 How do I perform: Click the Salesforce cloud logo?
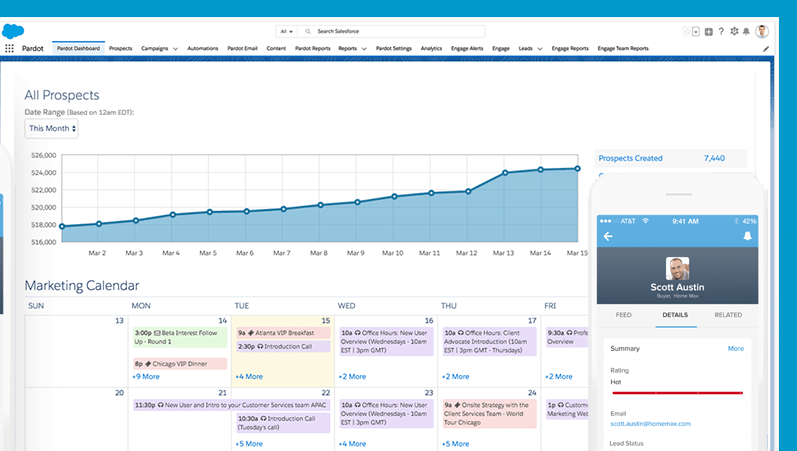click(x=13, y=32)
